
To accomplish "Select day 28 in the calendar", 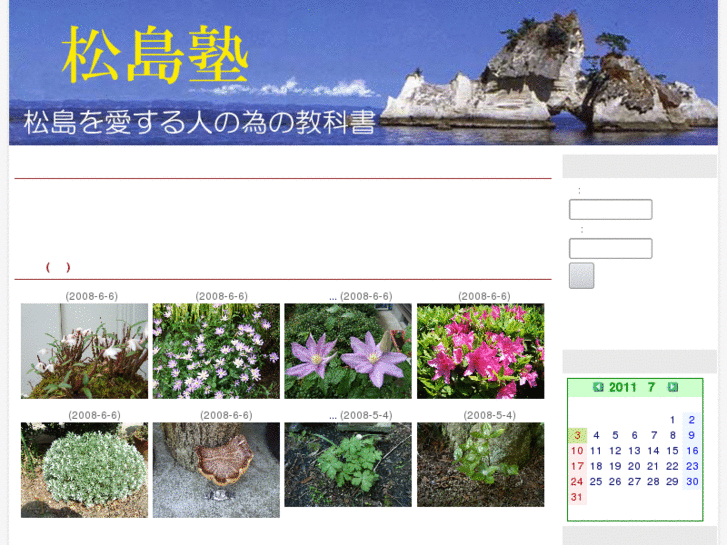I will tap(653, 481).
